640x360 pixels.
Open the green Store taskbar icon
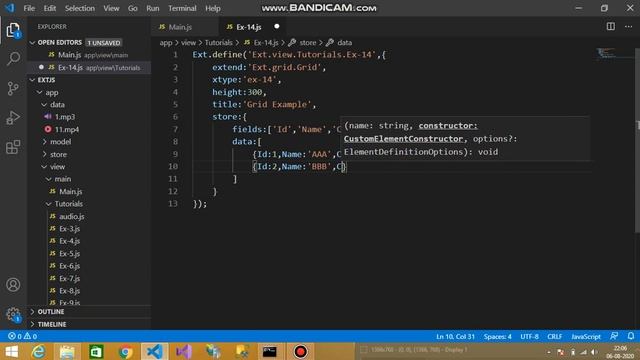pos(96,351)
